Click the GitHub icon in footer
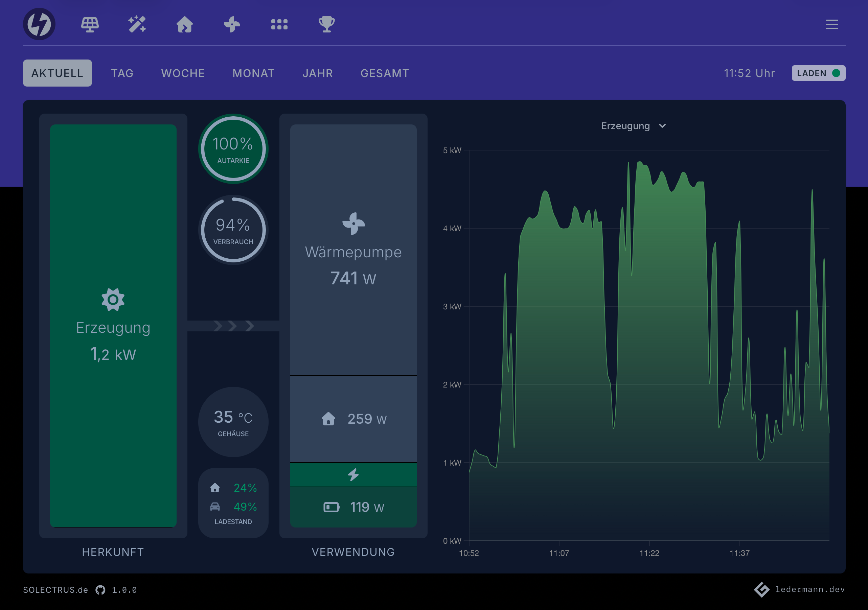868x610 pixels. coord(100,590)
